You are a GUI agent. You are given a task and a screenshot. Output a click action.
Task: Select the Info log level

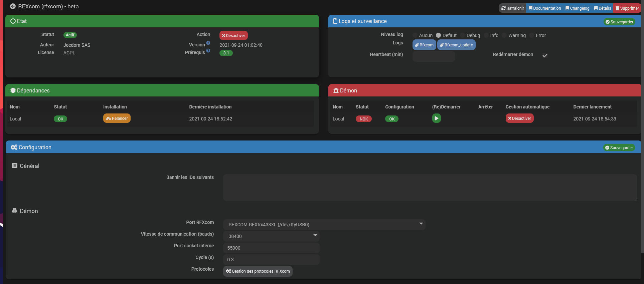pos(486,35)
